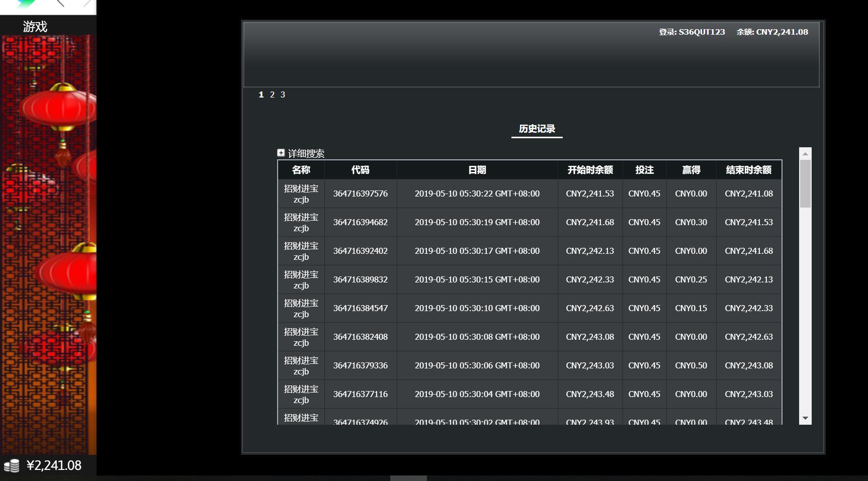Click the win amount CNY0.50
This screenshot has width=868, height=481.
(691, 365)
